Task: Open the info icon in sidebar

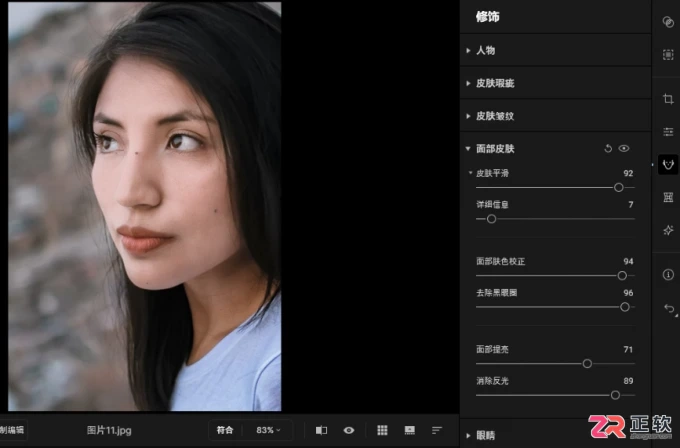Action: coord(668,275)
